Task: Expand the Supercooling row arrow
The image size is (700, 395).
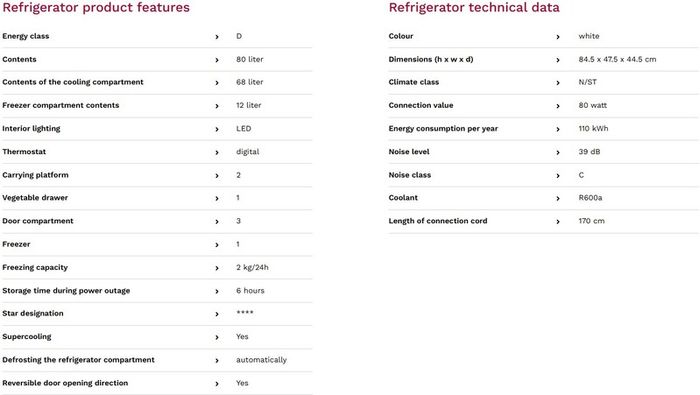Action: coord(217,337)
